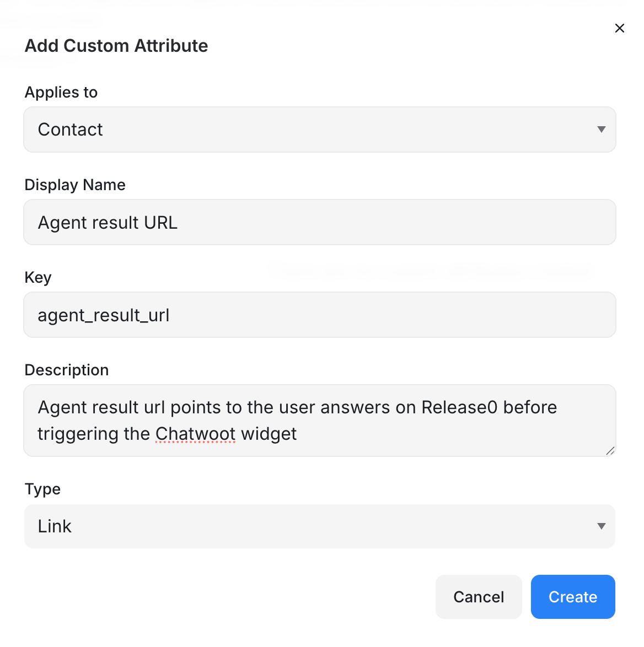This screenshot has height=647, width=644.
Task: Click the Display Name field showing Agent result URL
Action: (x=320, y=222)
